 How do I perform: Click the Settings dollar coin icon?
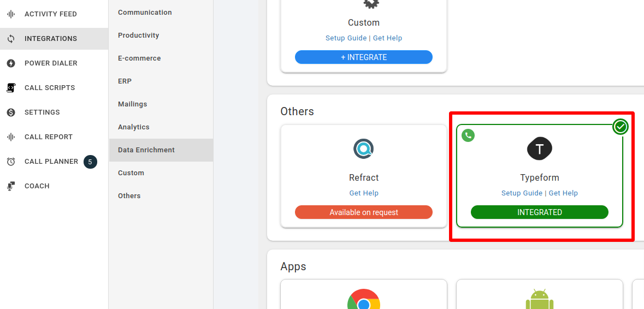(x=11, y=112)
